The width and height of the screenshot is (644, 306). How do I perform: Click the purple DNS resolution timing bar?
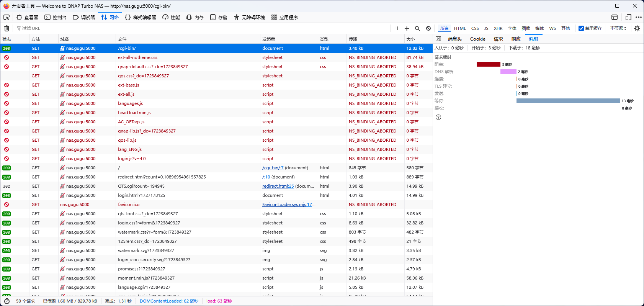click(x=508, y=72)
